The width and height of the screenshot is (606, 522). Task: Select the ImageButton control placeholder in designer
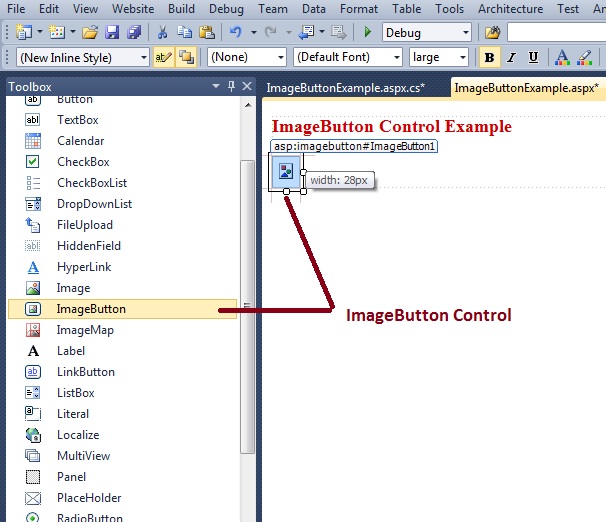[x=286, y=172]
